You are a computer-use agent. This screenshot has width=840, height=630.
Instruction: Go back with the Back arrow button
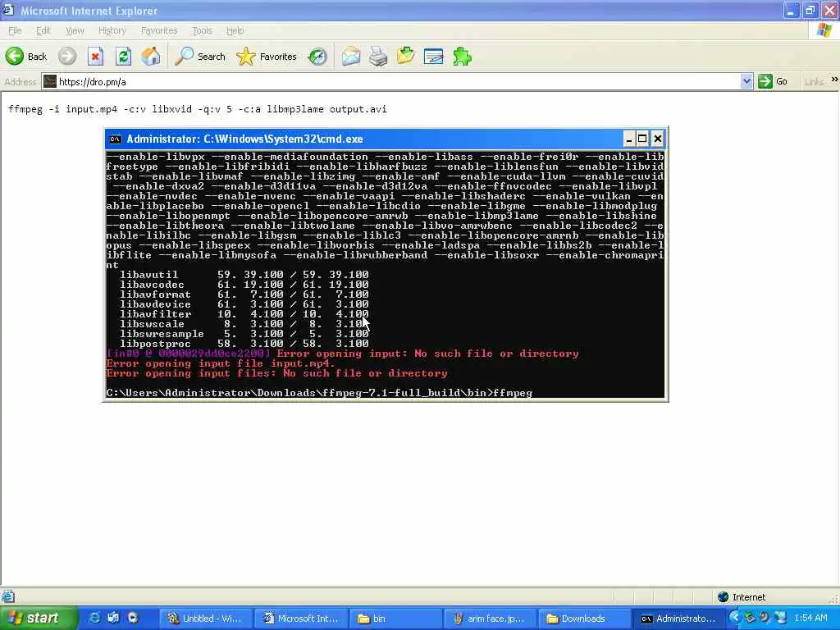pyautogui.click(x=25, y=57)
